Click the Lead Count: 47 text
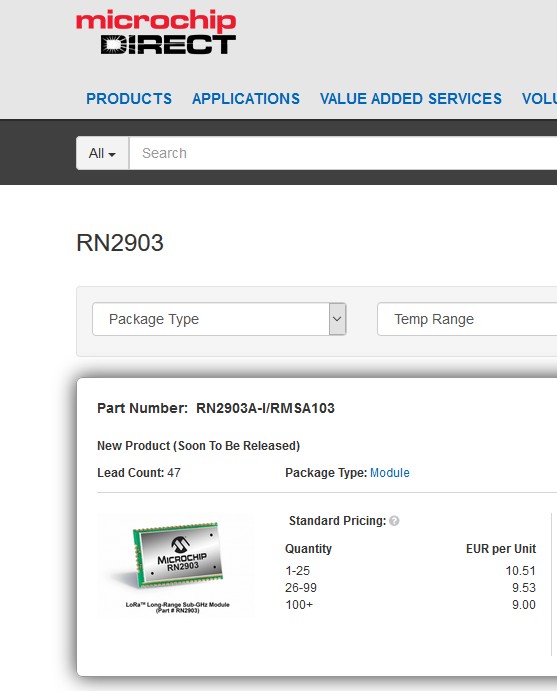The height and width of the screenshot is (691, 557). (139, 473)
